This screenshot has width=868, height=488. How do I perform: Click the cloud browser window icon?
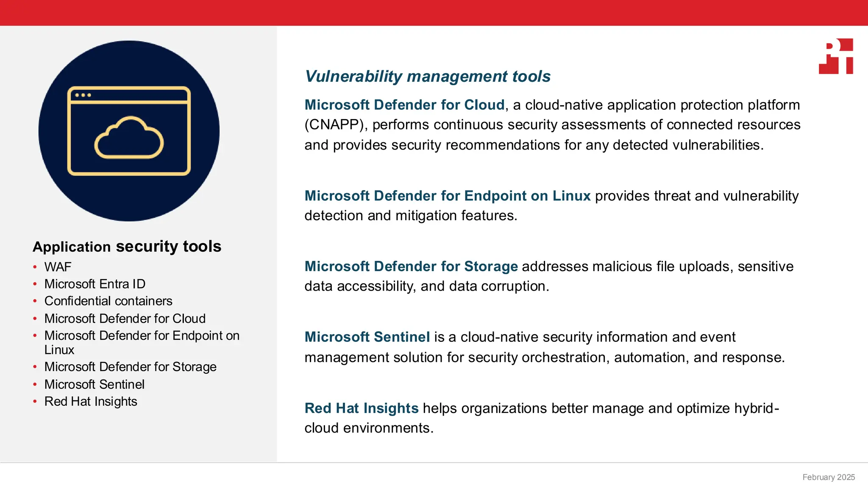click(129, 131)
